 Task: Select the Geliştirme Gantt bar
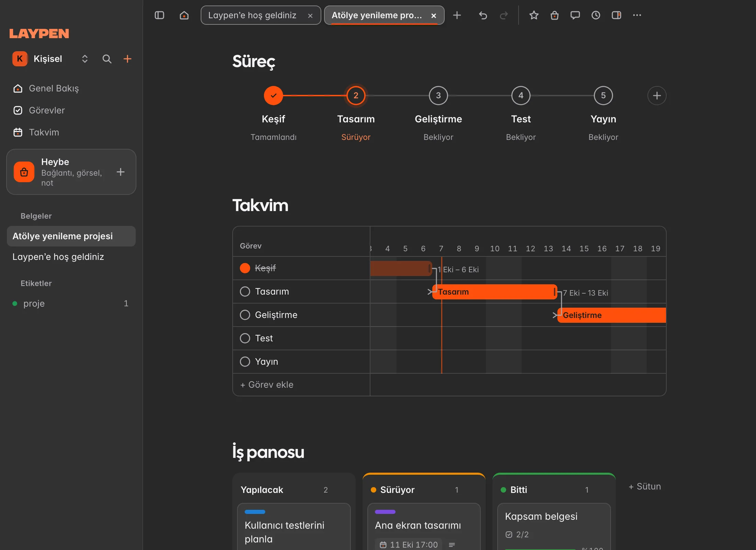[x=612, y=315]
